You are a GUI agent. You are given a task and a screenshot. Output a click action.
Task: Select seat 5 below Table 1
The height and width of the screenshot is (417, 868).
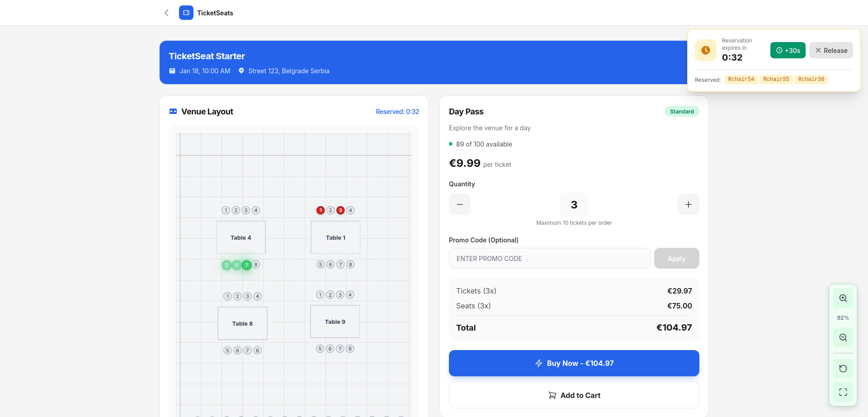(x=321, y=265)
